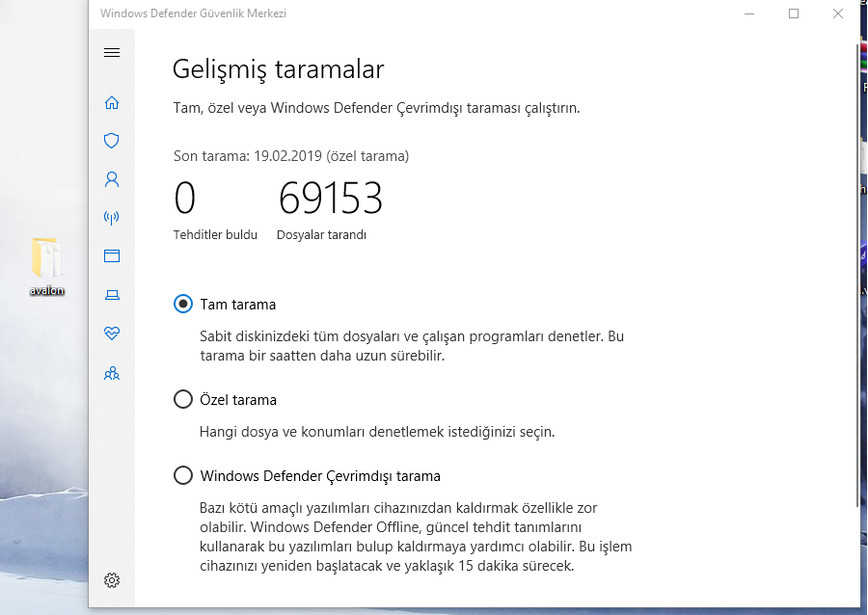The image size is (868, 615).
Task: Close the Windows Defender window
Action: tap(837, 13)
